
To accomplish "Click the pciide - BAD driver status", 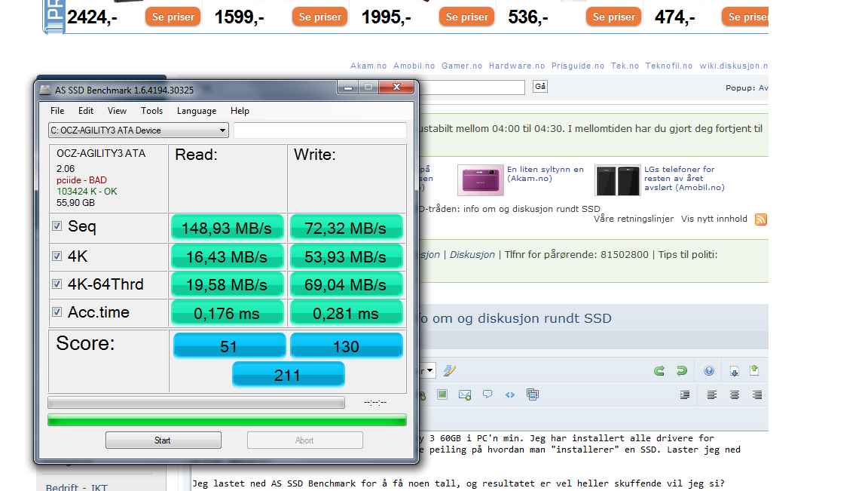I will (x=81, y=180).
